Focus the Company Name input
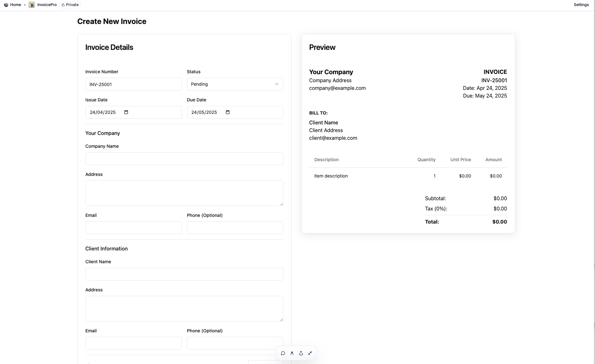 coord(184,159)
